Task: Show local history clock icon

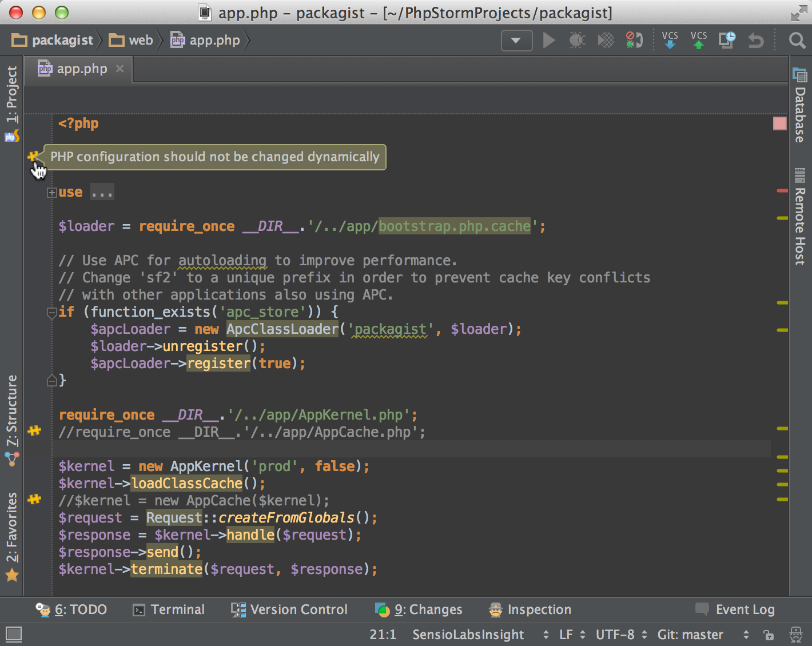Action: (x=727, y=40)
